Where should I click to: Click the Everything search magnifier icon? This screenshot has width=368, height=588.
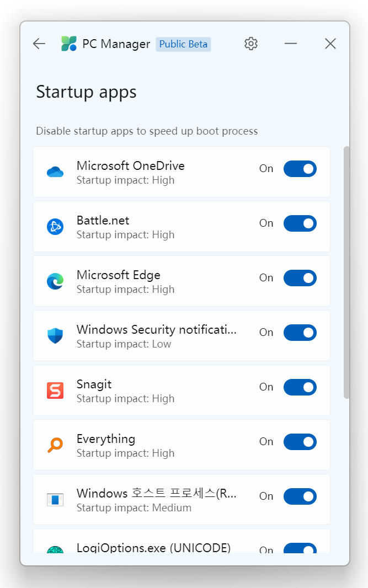tap(55, 445)
